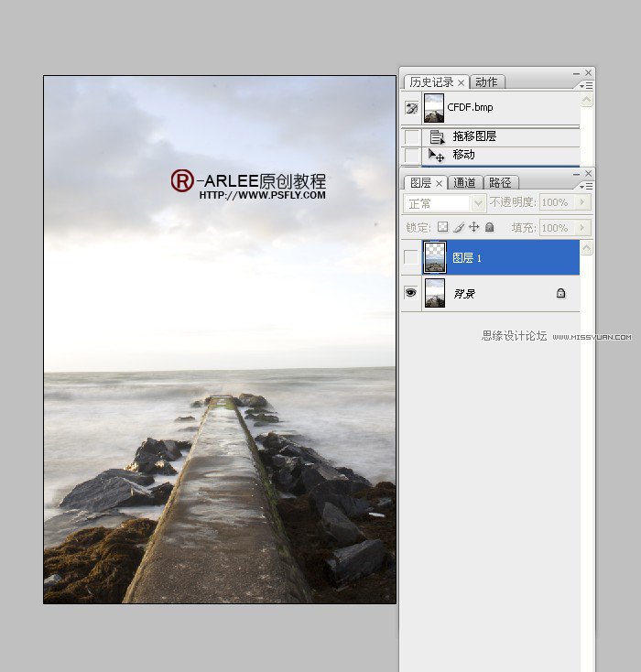Toggle lock all padlock icon
The width and height of the screenshot is (641, 672).
click(x=489, y=227)
